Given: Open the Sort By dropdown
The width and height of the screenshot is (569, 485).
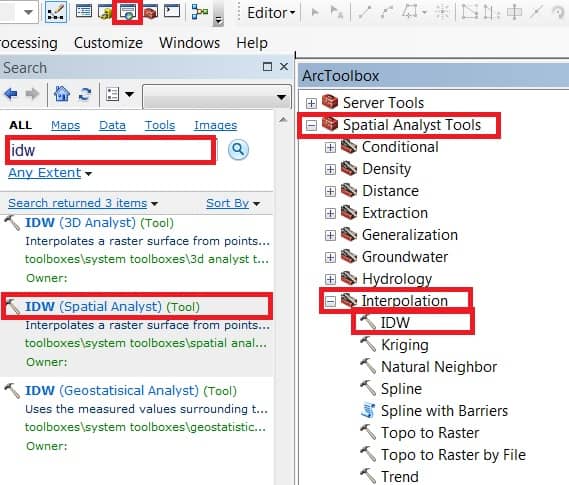Looking at the screenshot, I should [233, 203].
